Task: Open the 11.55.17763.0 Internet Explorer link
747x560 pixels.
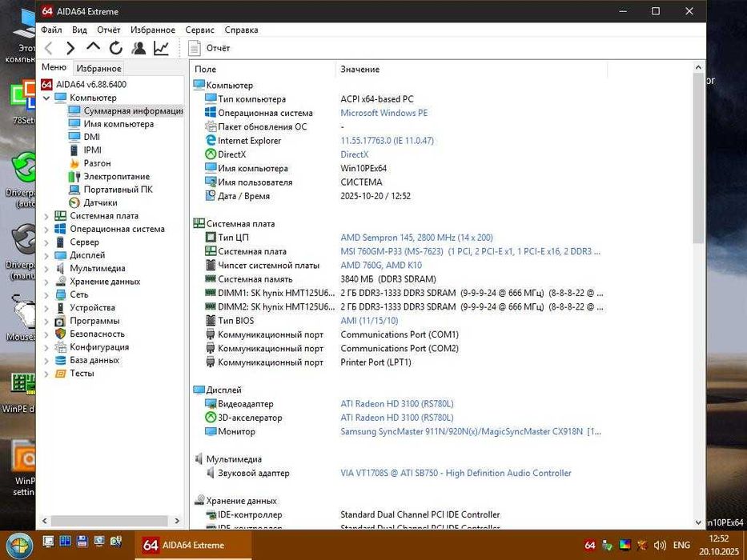Action: 387,141
